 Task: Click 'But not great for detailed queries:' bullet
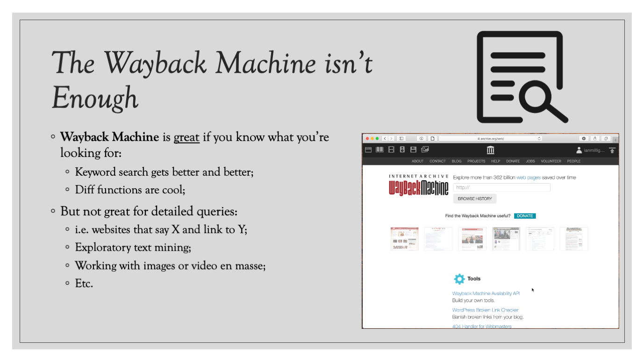point(149,211)
